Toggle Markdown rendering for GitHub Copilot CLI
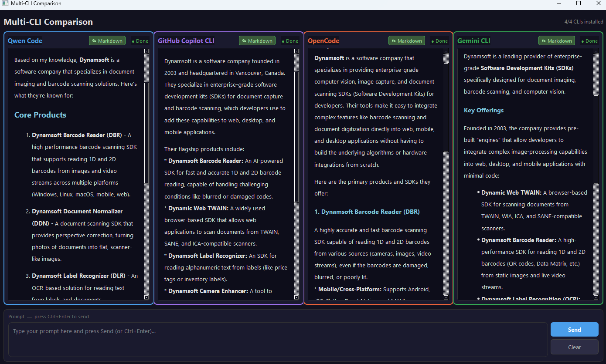 pos(257,40)
